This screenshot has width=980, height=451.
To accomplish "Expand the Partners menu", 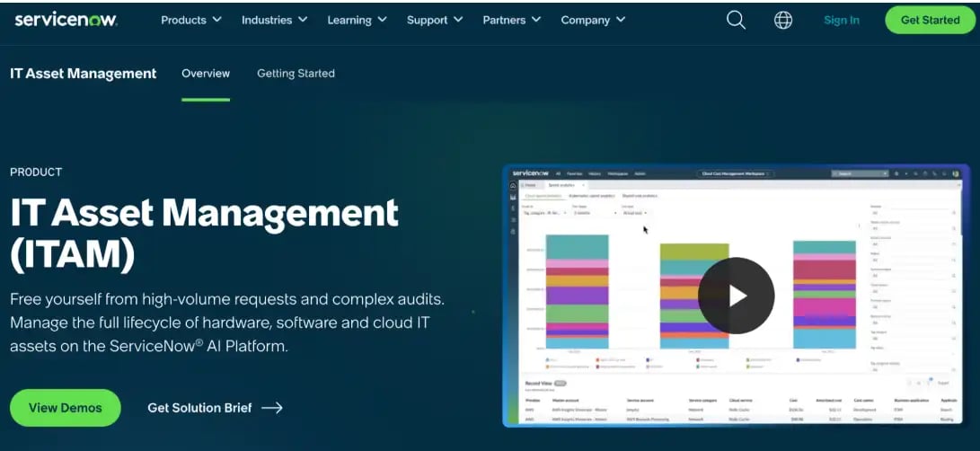I will (512, 20).
